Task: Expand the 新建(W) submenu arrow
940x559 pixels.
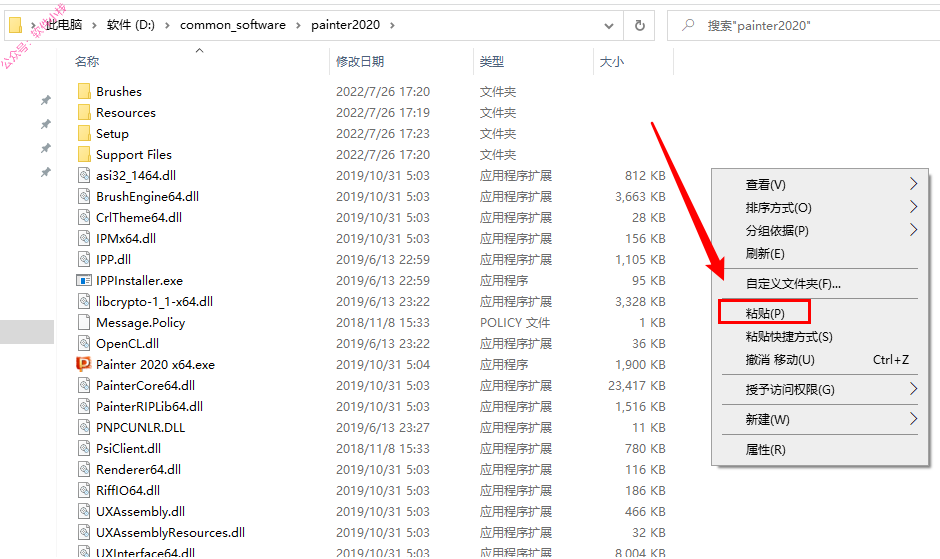Action: tap(913, 419)
